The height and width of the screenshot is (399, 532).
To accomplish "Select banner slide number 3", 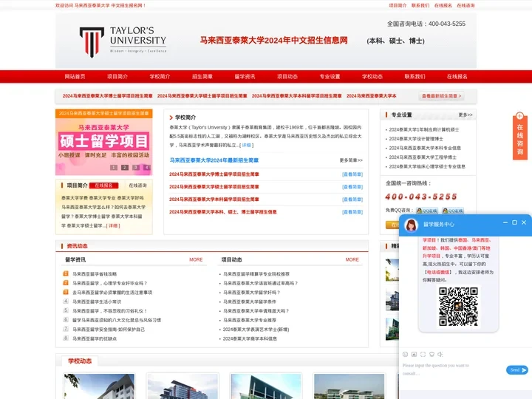I will [x=136, y=167].
